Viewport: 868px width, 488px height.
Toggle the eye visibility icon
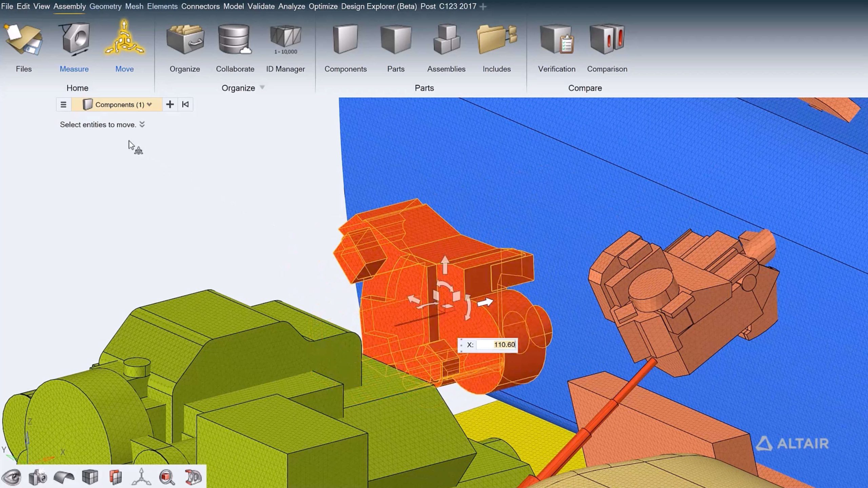12,477
